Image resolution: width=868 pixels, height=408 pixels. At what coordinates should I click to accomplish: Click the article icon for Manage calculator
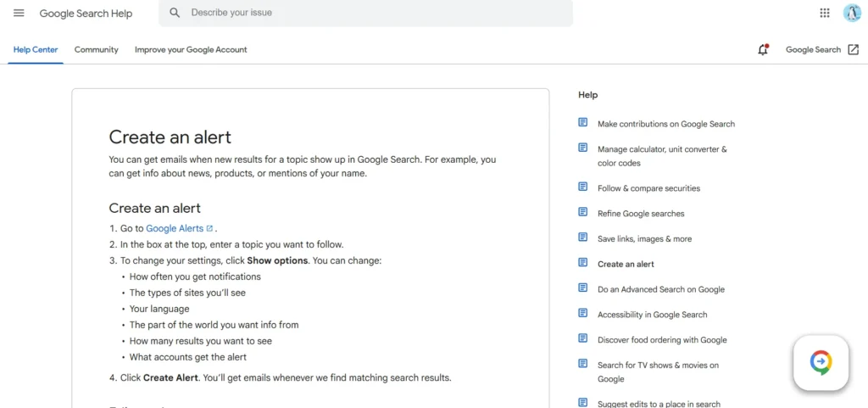pos(583,148)
